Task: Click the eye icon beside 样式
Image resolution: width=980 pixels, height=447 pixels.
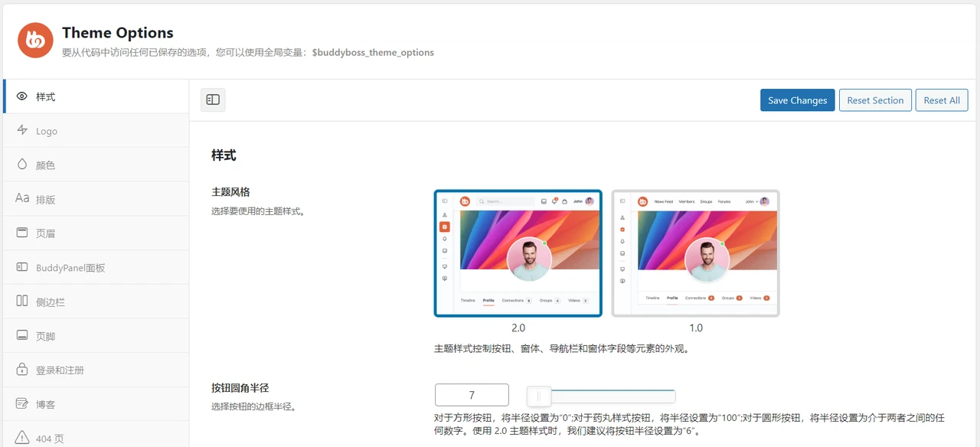Action: (x=22, y=96)
